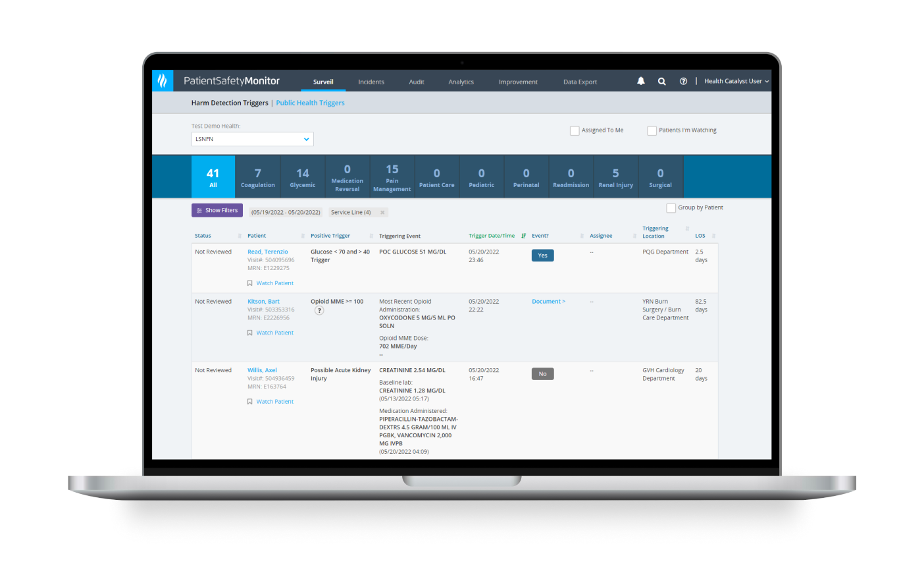Click the Show Filters button
Screen dimensions: 924x573
click(217, 210)
